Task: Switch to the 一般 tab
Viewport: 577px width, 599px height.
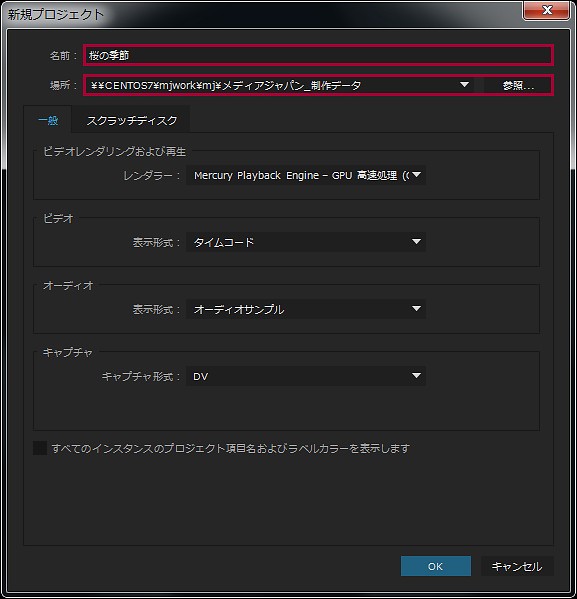Action: pyautogui.click(x=48, y=121)
